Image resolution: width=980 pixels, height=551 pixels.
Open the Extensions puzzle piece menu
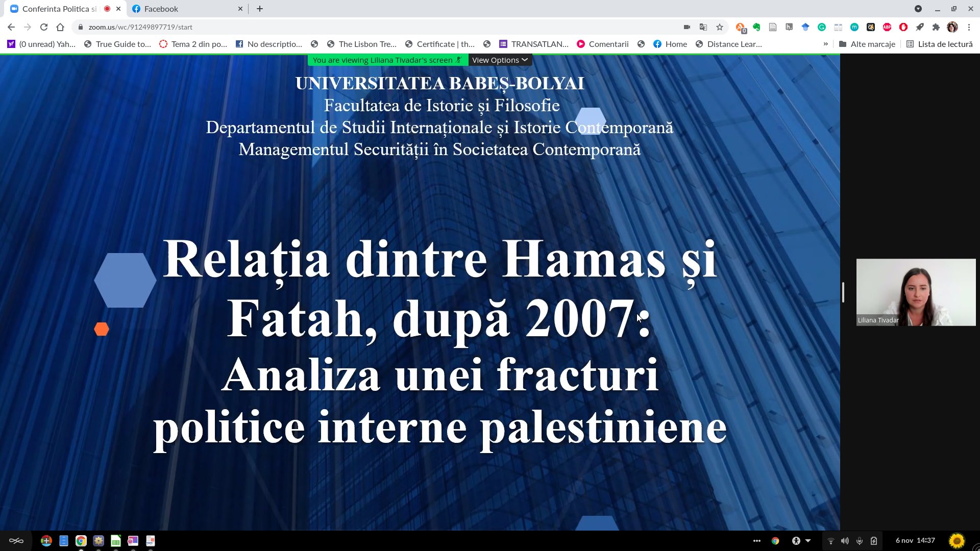point(936,27)
